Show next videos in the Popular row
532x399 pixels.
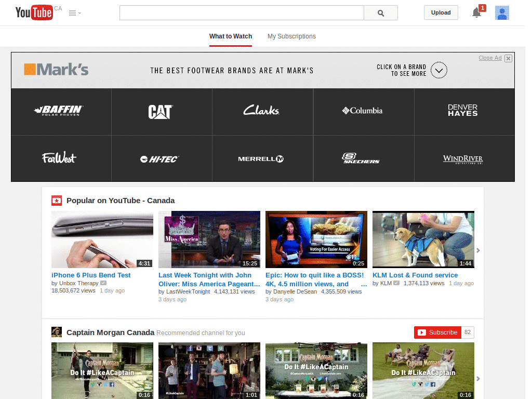[x=478, y=250]
